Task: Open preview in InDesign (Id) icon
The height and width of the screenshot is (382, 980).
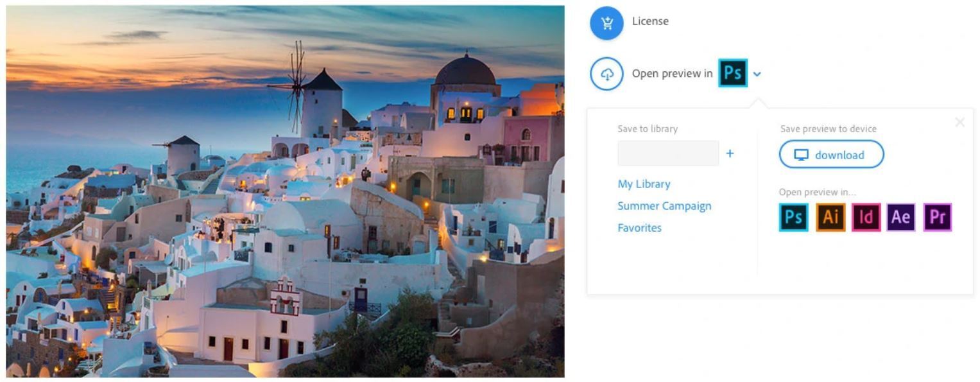Action: point(866,217)
